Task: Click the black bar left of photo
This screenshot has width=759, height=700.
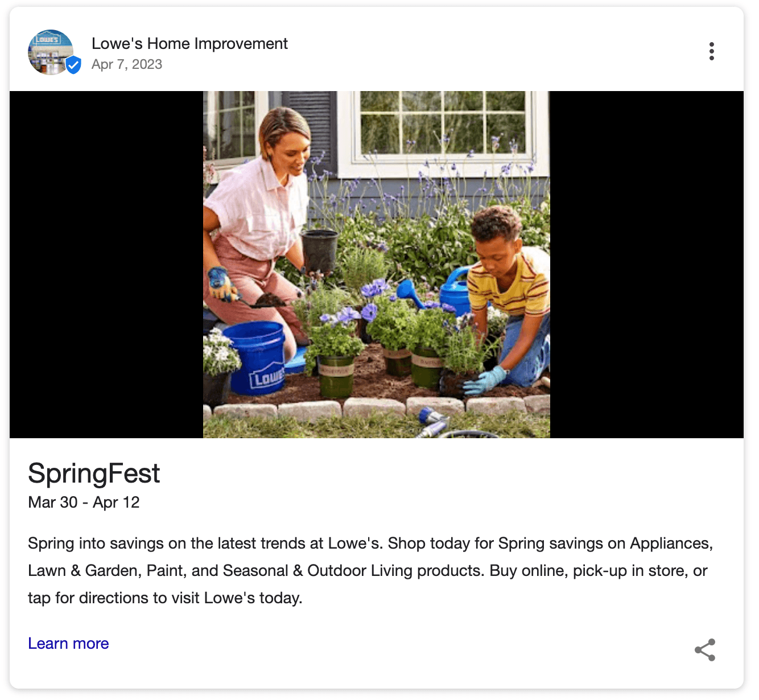Action: coord(106,265)
